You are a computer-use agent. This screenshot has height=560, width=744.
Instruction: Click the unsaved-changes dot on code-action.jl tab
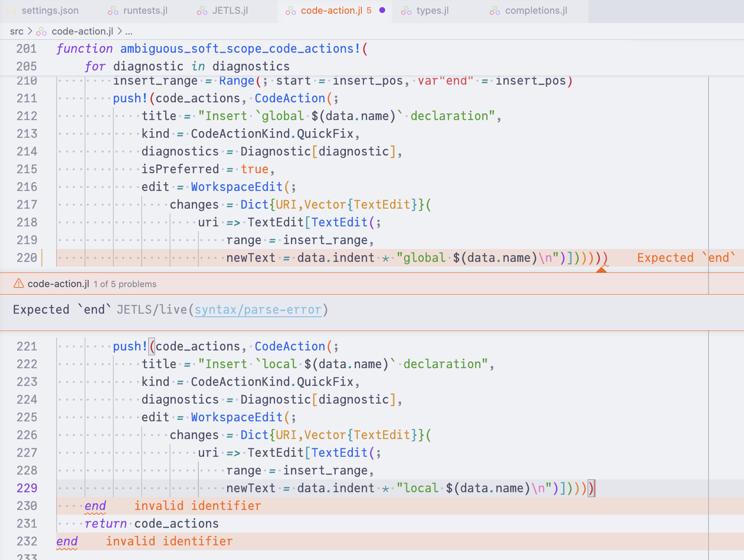[382, 10]
